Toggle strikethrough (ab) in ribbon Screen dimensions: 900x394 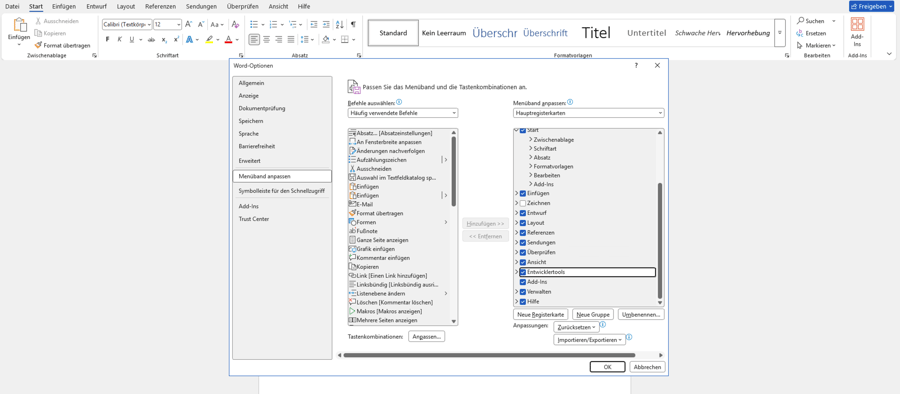(x=151, y=40)
